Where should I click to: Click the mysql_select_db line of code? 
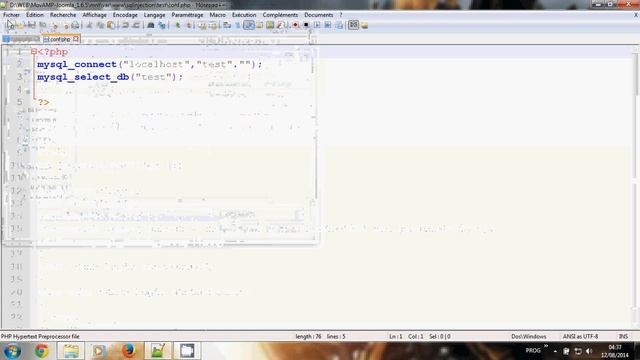pyautogui.click(x=110, y=77)
